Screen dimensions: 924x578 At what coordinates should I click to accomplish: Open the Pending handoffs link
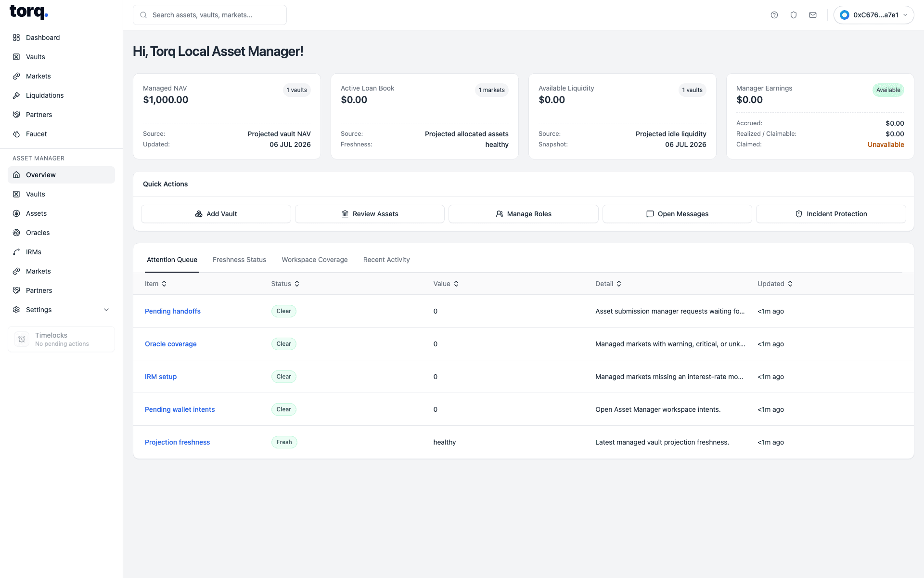(x=173, y=311)
